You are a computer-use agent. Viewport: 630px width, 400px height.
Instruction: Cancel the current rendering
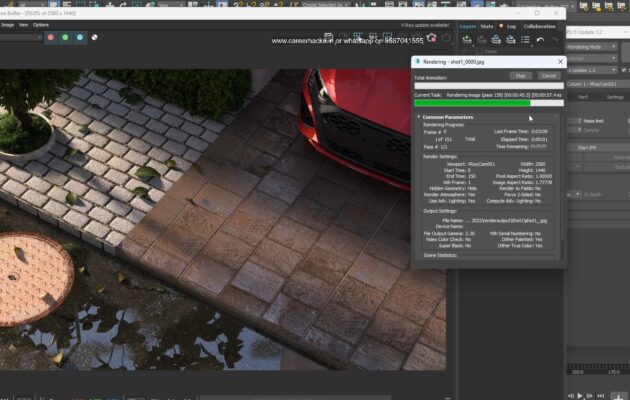click(x=548, y=75)
